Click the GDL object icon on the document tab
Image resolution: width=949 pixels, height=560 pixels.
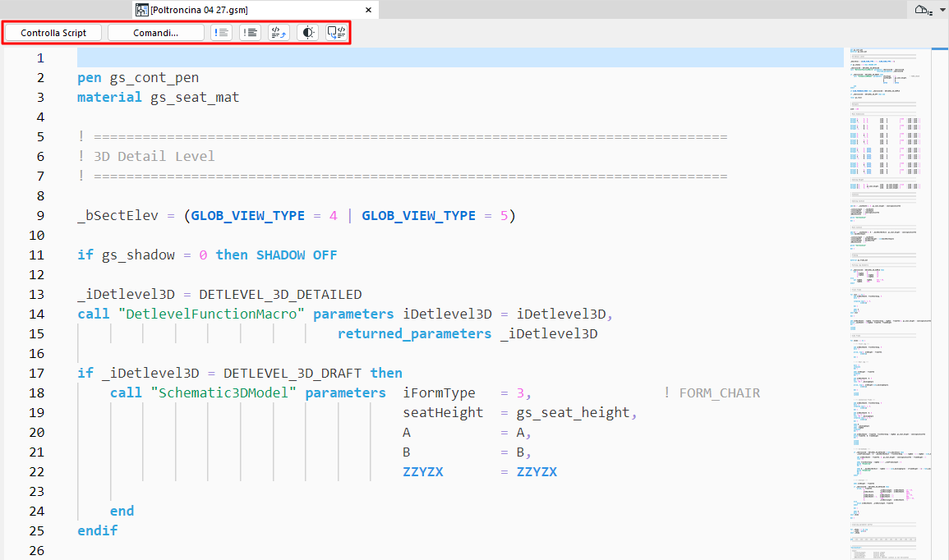pyautogui.click(x=141, y=11)
